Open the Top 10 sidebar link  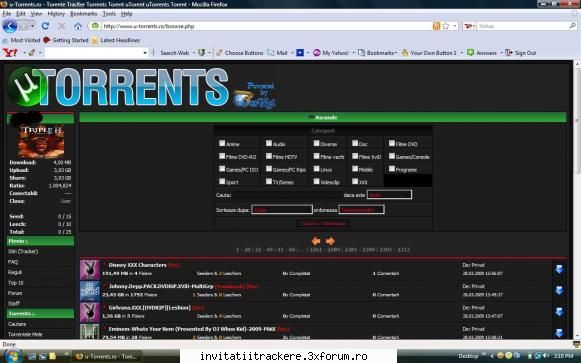(16, 283)
